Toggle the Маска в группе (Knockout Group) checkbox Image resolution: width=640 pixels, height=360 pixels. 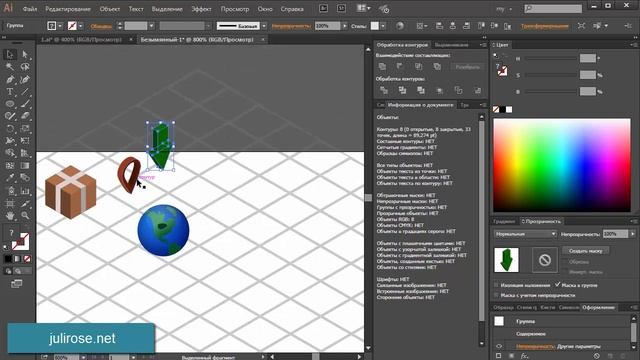(558, 285)
